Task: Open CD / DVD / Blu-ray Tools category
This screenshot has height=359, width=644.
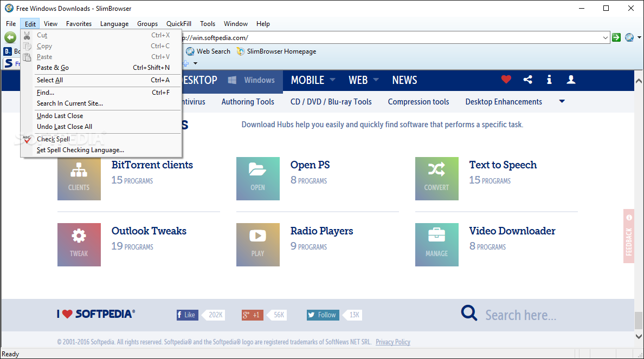Action: click(331, 102)
